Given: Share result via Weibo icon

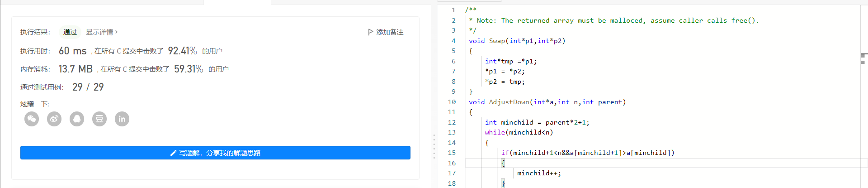Looking at the screenshot, I should [54, 119].
